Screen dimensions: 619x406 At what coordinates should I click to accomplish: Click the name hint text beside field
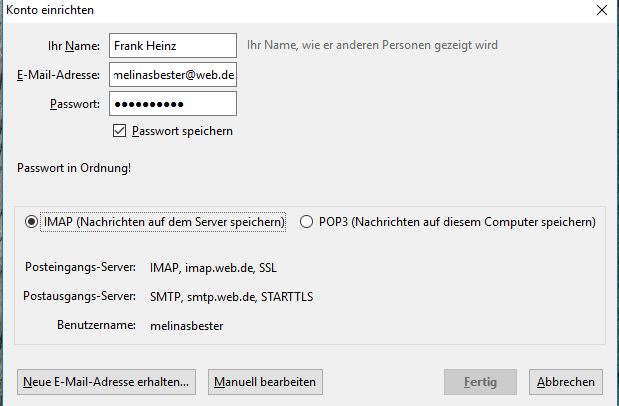[x=372, y=45]
